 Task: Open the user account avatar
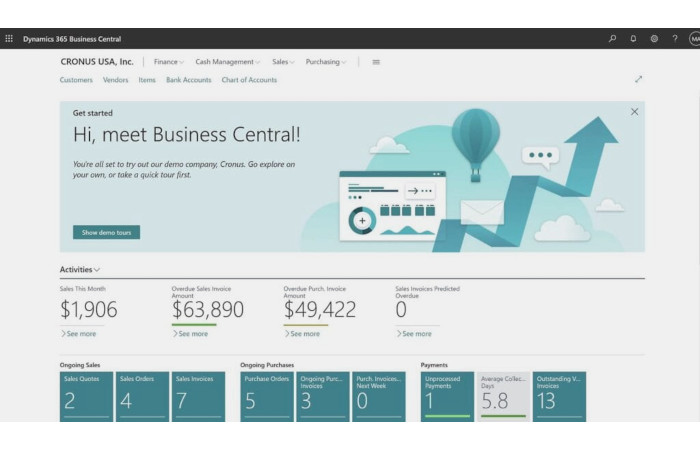[695, 39]
